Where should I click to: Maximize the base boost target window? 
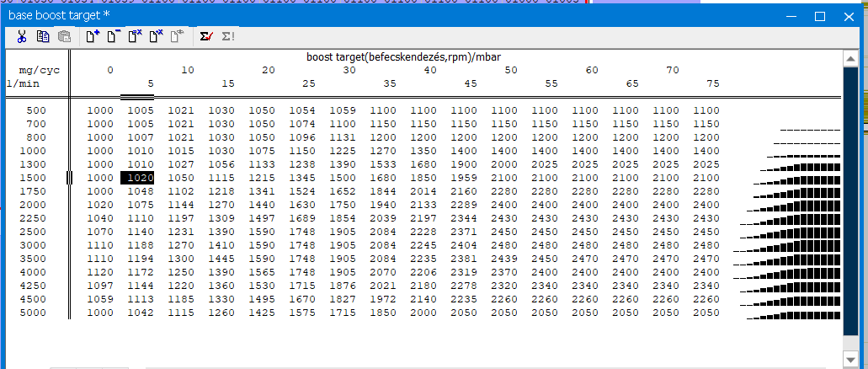point(820,15)
